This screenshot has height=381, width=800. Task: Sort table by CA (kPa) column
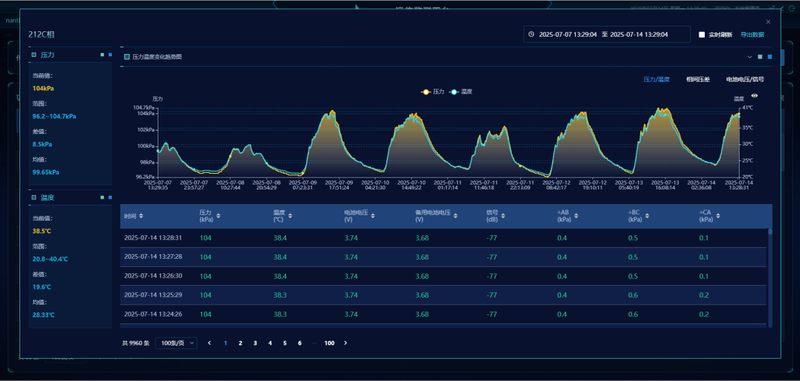(718, 216)
